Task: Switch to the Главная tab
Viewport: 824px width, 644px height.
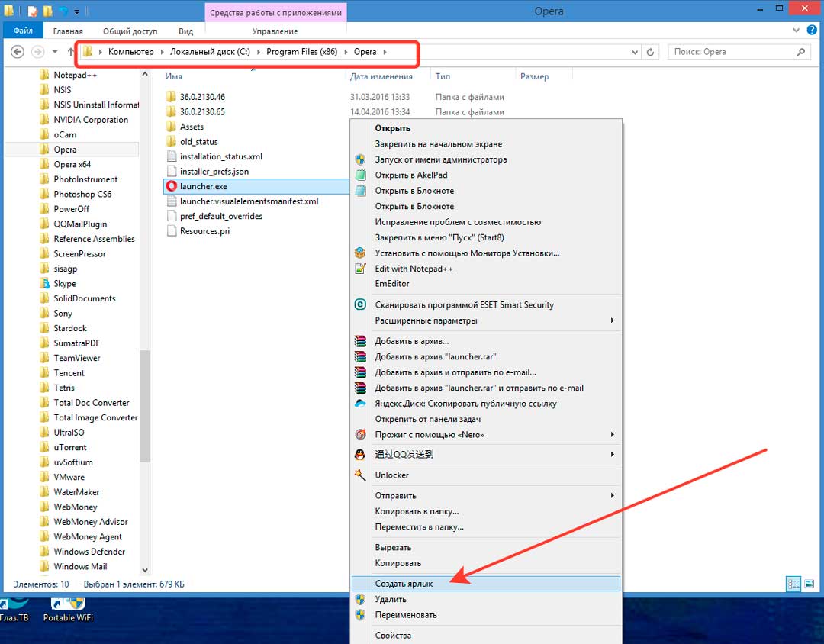Action: tap(68, 31)
